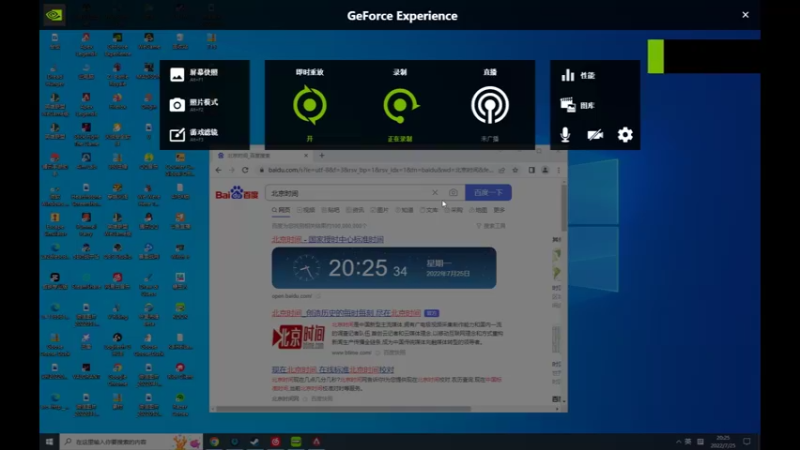Select the 知道 results tab

pyautogui.click(x=404, y=210)
